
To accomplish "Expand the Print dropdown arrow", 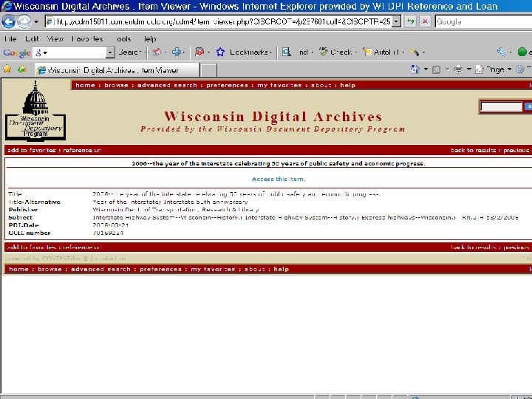I will point(469,69).
